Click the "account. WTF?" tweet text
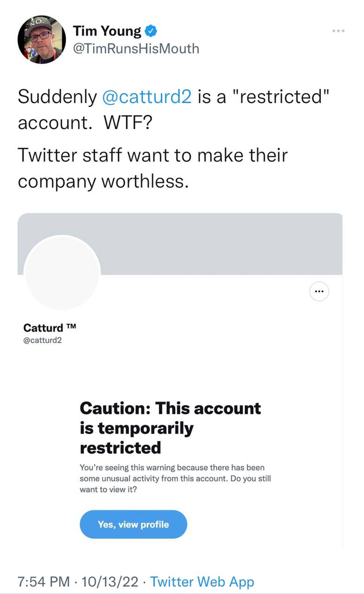The image size is (364, 594). click(x=82, y=123)
